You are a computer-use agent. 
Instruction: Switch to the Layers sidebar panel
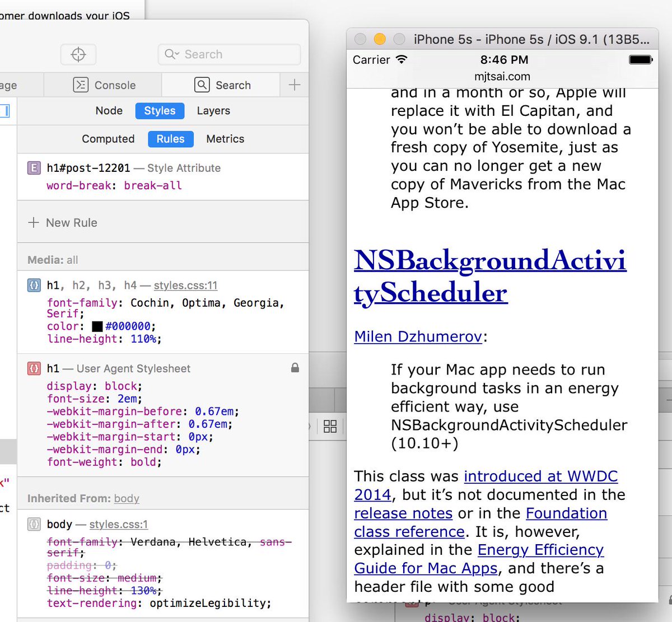(x=213, y=111)
